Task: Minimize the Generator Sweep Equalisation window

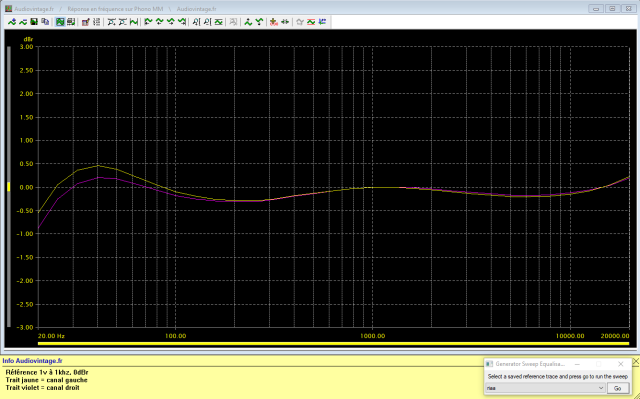Action: click(577, 364)
